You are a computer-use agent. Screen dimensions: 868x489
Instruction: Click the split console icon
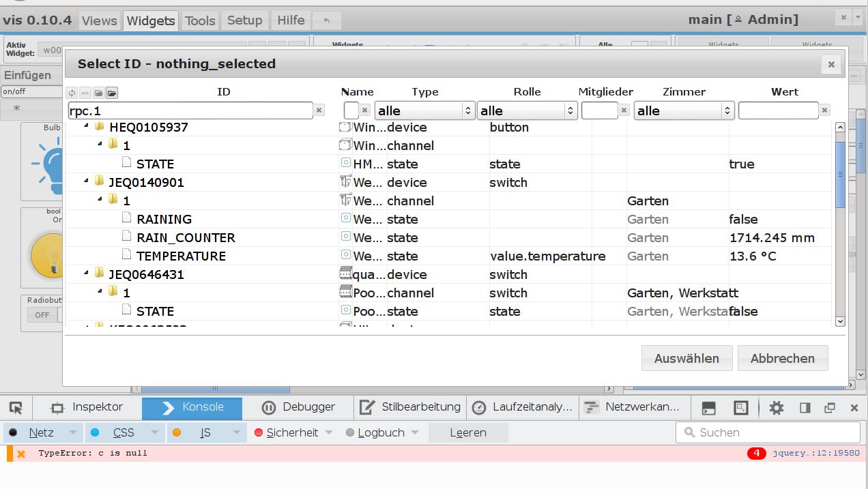click(709, 408)
